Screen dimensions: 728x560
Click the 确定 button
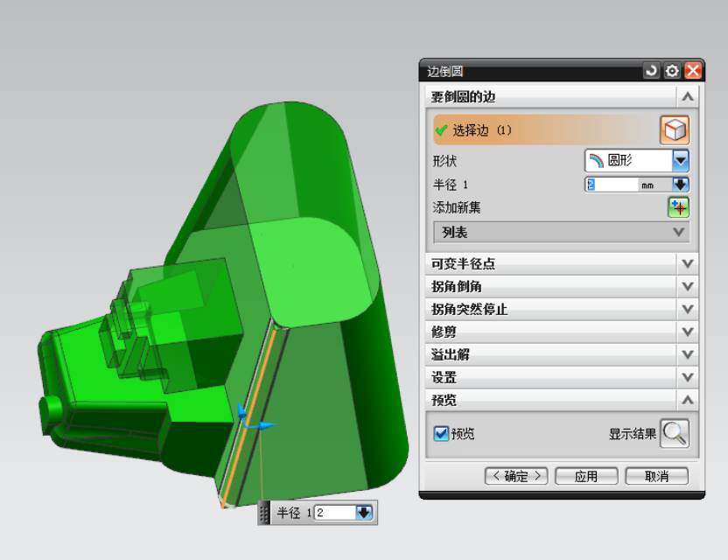pyautogui.click(x=516, y=476)
